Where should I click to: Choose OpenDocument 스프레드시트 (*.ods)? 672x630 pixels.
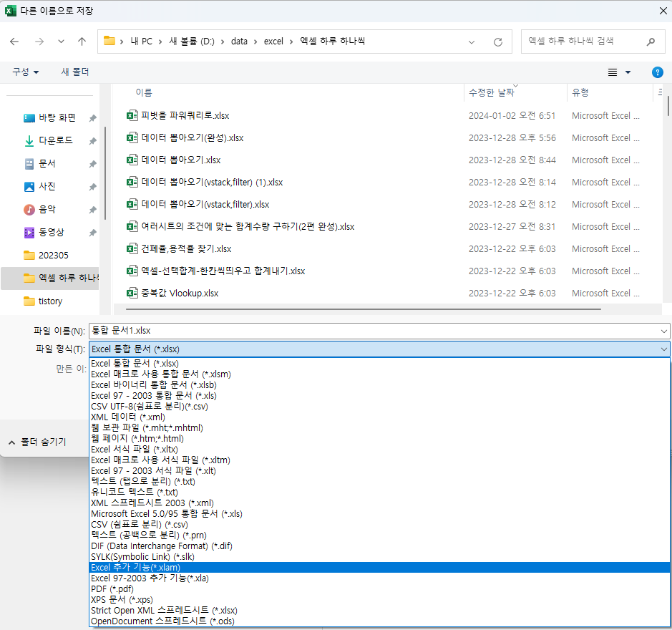click(379, 621)
